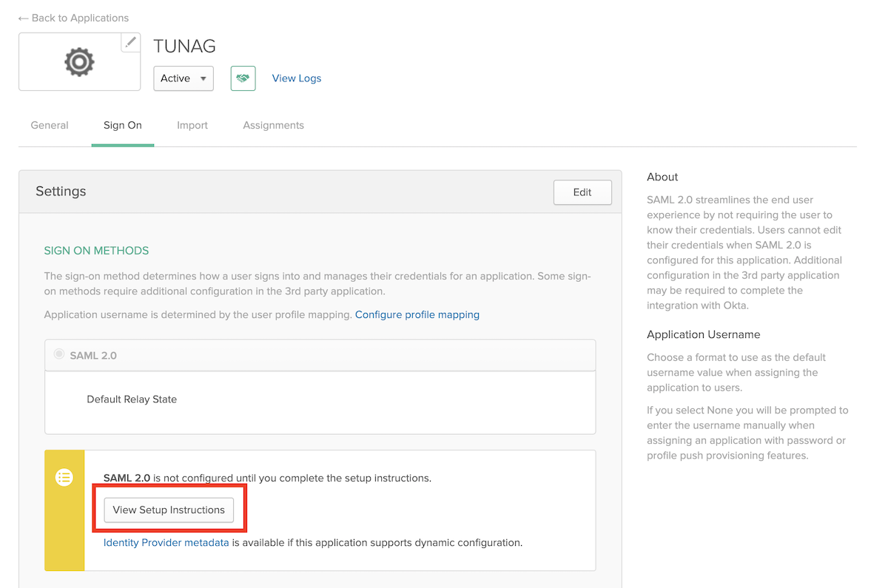Open Configure profile mapping link
This screenshot has height=588, width=888.
417,314
